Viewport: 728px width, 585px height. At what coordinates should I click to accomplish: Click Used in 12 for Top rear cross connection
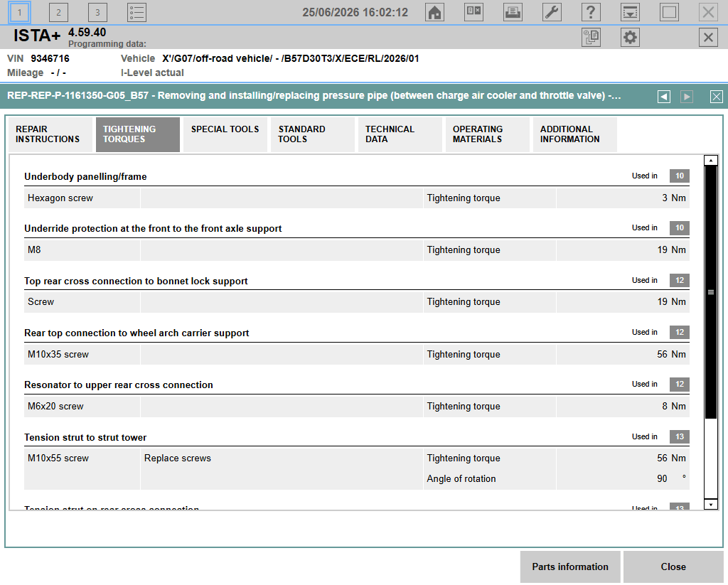pyautogui.click(x=679, y=281)
